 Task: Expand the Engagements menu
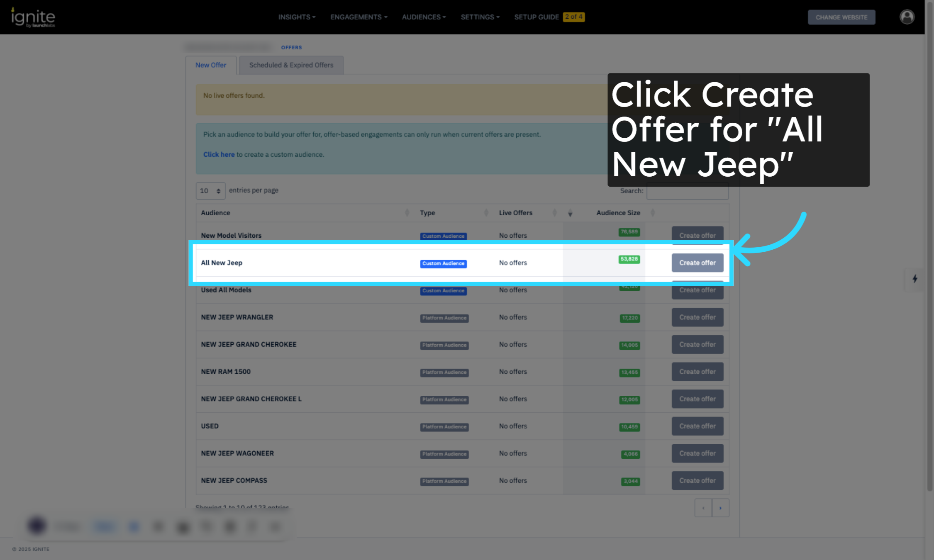coord(358,17)
